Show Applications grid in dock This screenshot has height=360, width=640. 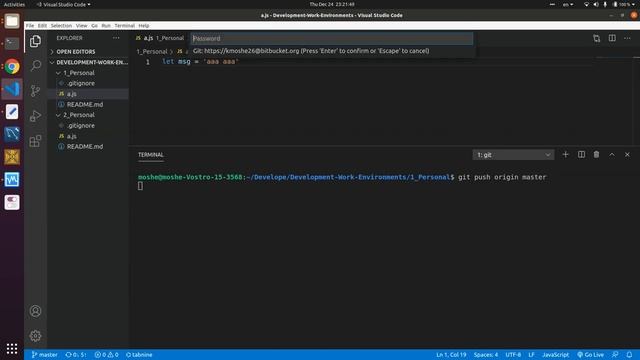[12, 349]
